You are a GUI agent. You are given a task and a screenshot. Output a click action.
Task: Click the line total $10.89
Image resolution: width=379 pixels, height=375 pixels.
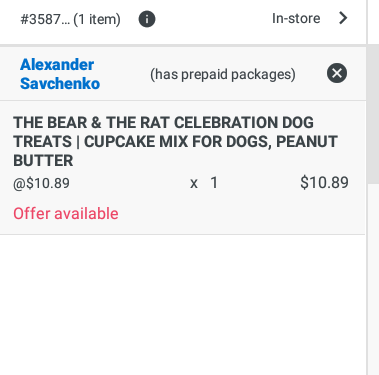pyautogui.click(x=324, y=183)
